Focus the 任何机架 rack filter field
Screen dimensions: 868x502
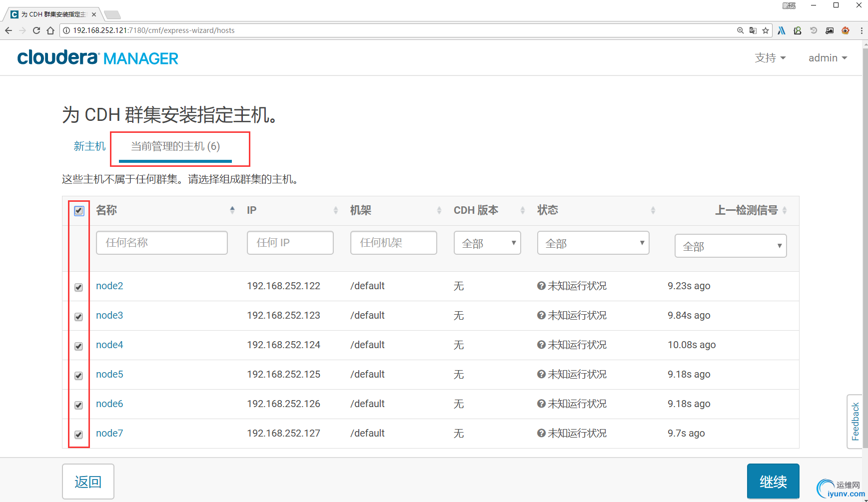394,243
